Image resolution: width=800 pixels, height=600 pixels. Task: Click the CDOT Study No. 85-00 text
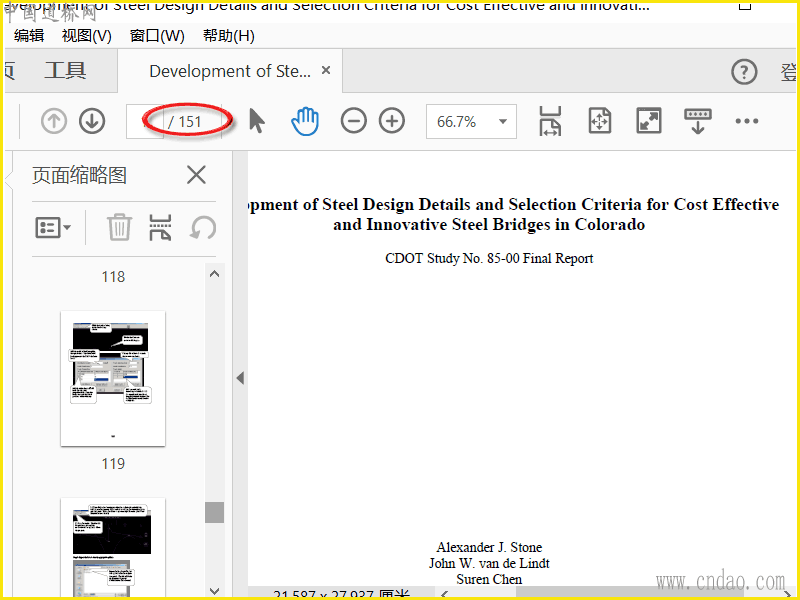pyautogui.click(x=489, y=259)
